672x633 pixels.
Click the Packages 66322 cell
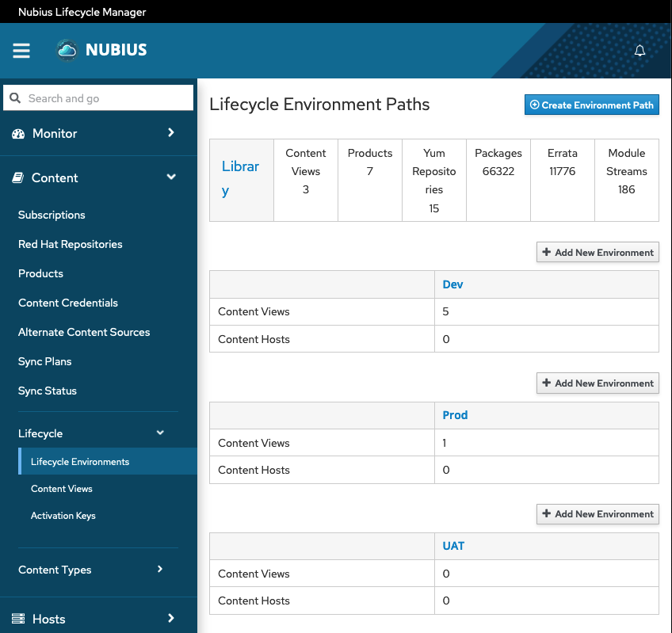pyautogui.click(x=498, y=180)
